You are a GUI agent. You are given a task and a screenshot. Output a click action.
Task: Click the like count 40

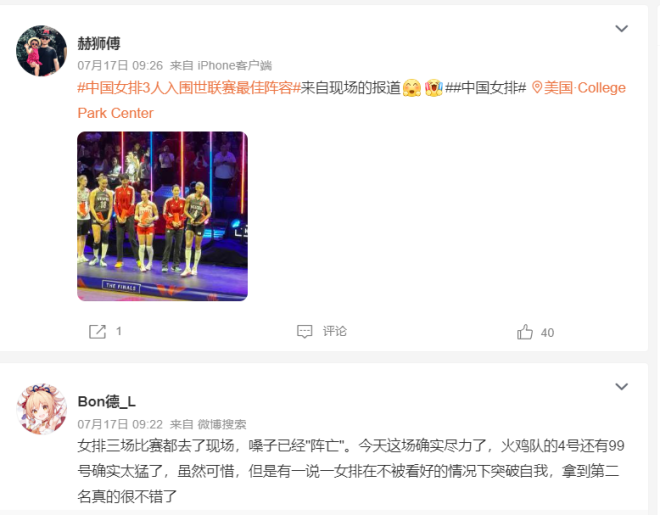coord(547,333)
